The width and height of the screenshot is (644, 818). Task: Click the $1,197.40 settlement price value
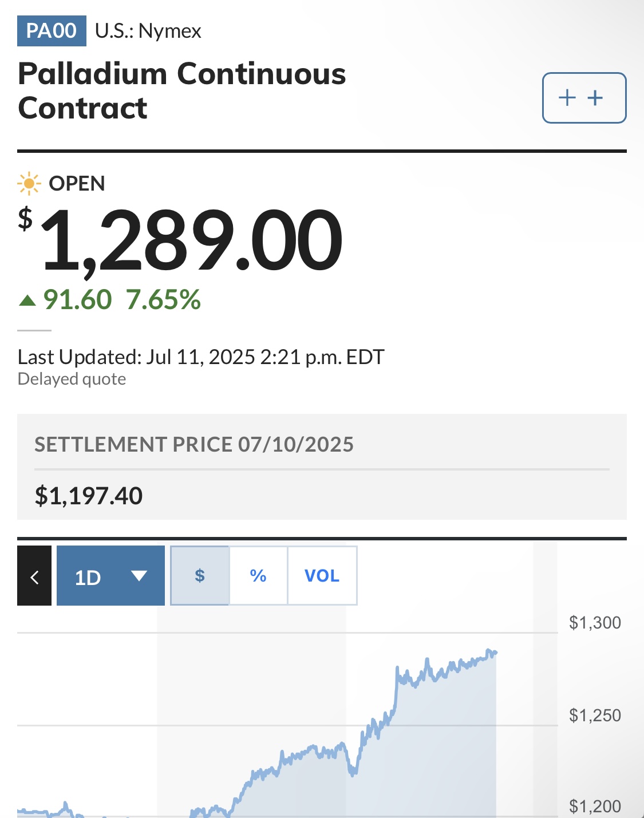coord(89,496)
